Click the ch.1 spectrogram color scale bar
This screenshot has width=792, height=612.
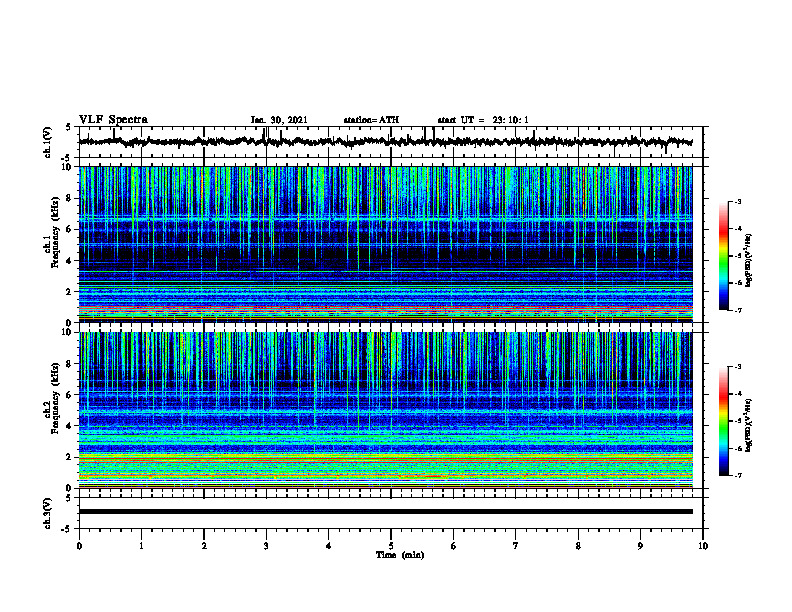[x=724, y=256]
